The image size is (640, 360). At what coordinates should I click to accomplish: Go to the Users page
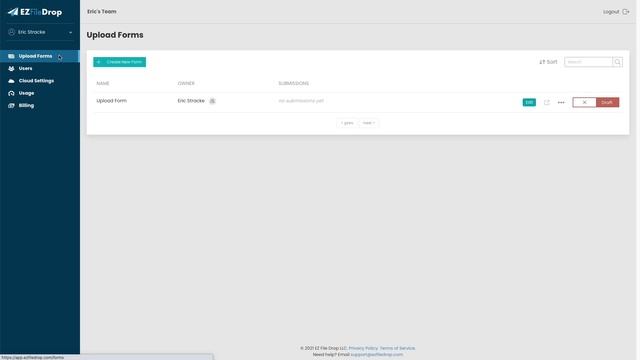click(25, 69)
